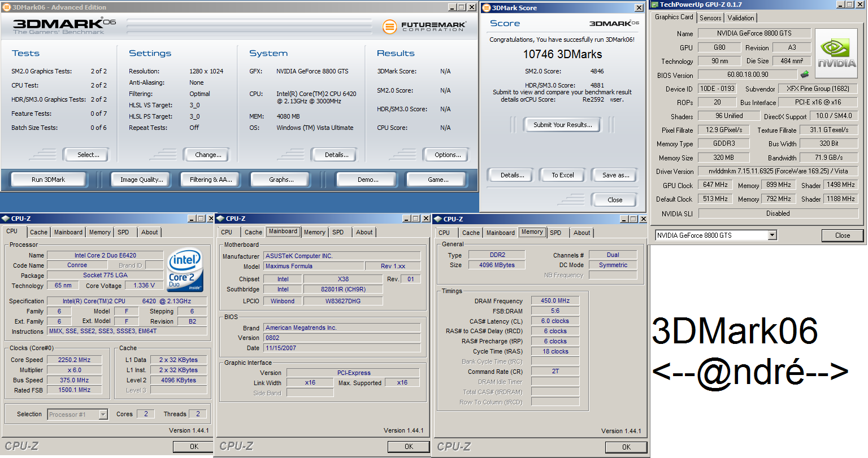868x458 pixels.
Task: Click the Save as... button
Action: click(615, 175)
